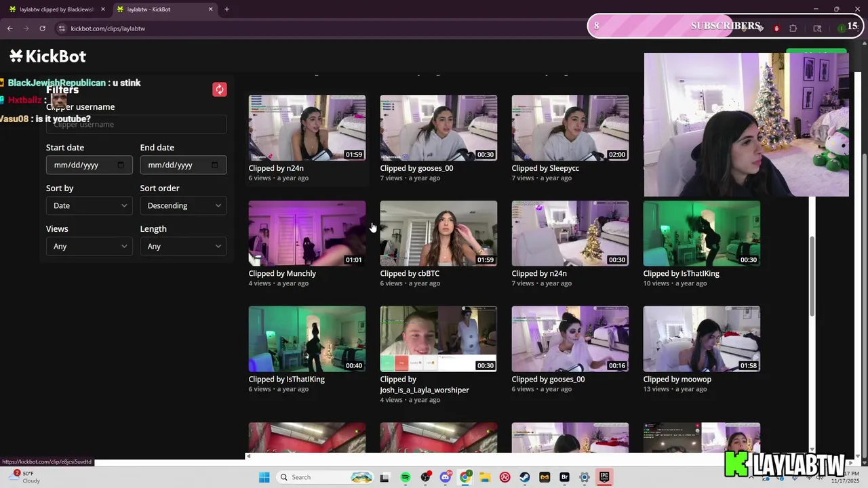Screen dimensions: 868x488
Task: Play the Christmas tree 00:30 clip by n24n
Action: [x=570, y=233]
